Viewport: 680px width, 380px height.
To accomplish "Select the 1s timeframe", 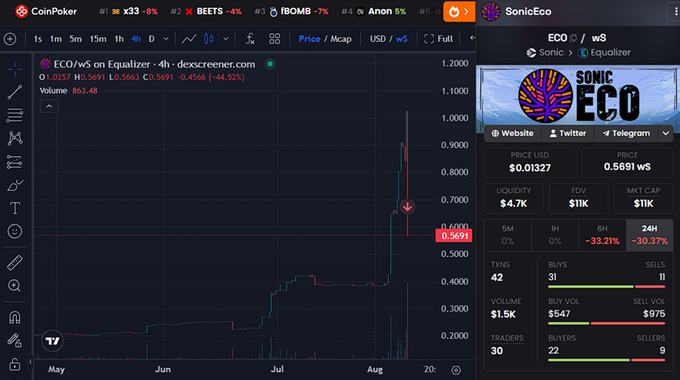I will (x=38, y=39).
